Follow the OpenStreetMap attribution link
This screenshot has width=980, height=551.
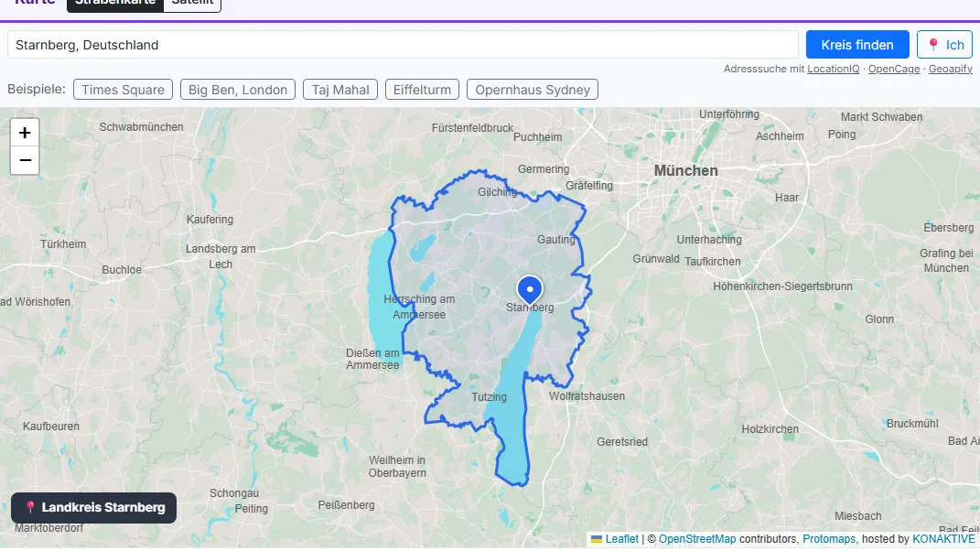pyautogui.click(x=697, y=539)
